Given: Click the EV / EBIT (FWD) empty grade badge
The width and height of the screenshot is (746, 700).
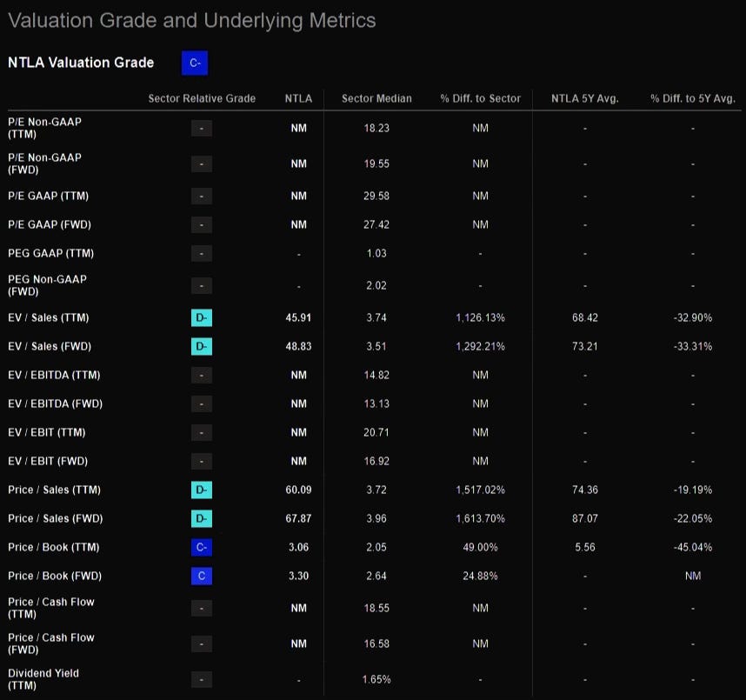Looking at the screenshot, I should 202,461.
